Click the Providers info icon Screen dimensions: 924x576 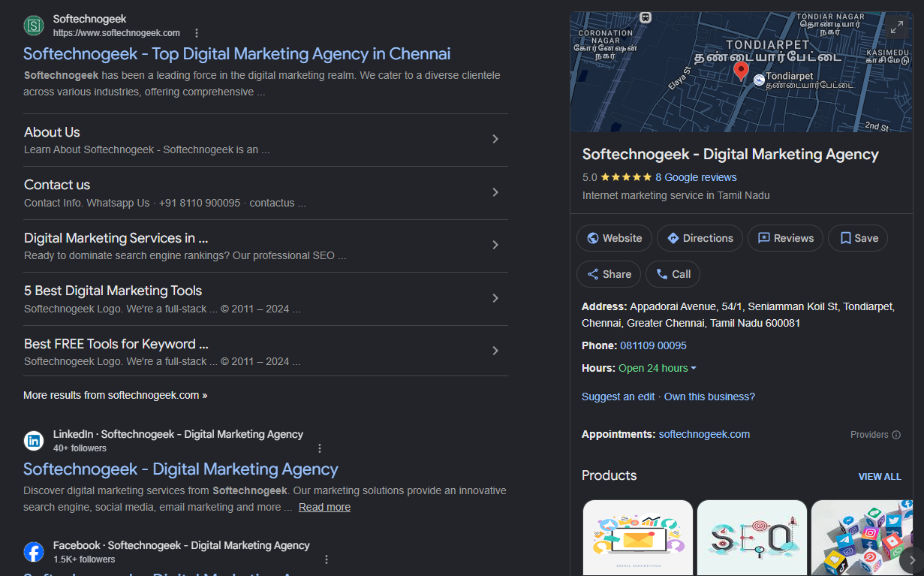[896, 435]
